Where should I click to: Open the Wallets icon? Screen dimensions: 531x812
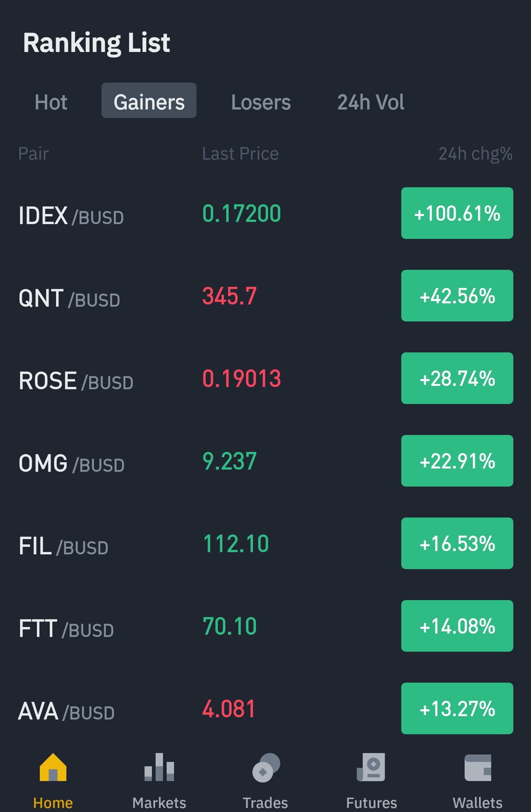(478, 767)
